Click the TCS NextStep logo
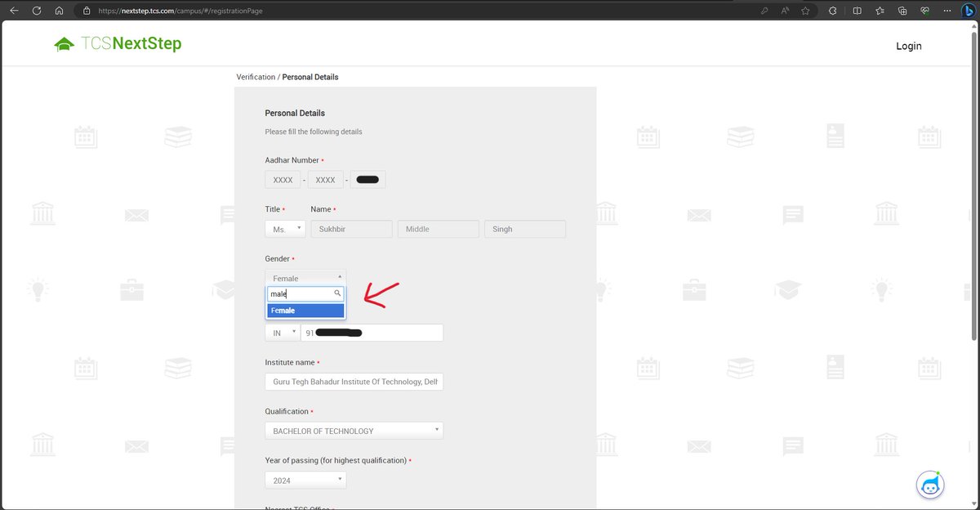Viewport: 980px width, 510px height. (117, 43)
